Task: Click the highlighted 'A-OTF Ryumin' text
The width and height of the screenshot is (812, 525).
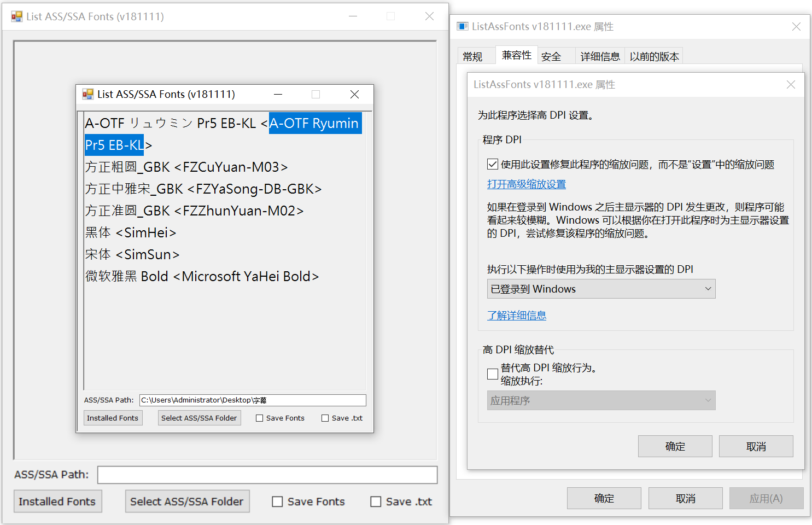Action: (x=314, y=123)
